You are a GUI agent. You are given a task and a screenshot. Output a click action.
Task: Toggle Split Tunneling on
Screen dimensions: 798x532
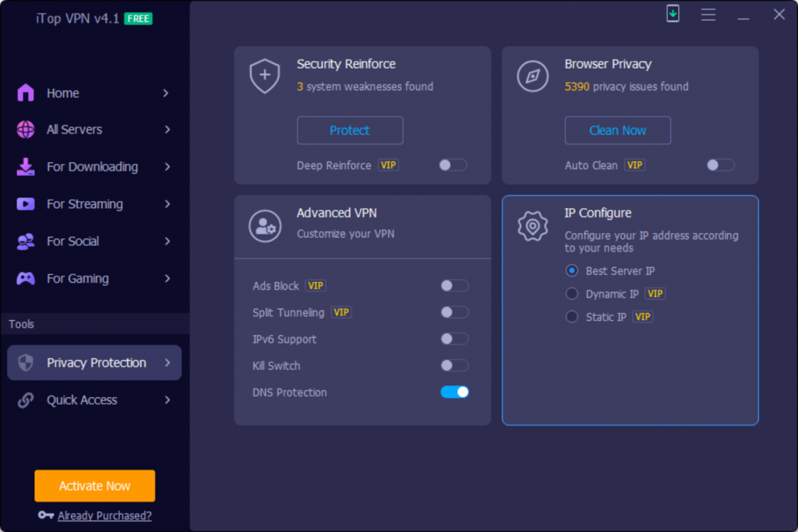(x=454, y=312)
